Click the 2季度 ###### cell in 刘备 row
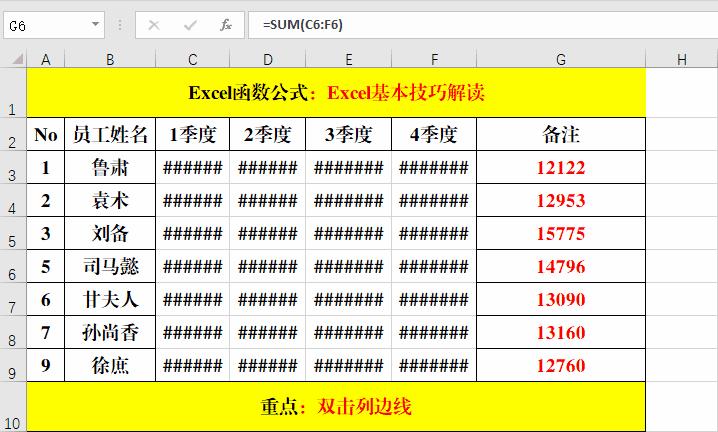718x432 pixels. (267, 233)
